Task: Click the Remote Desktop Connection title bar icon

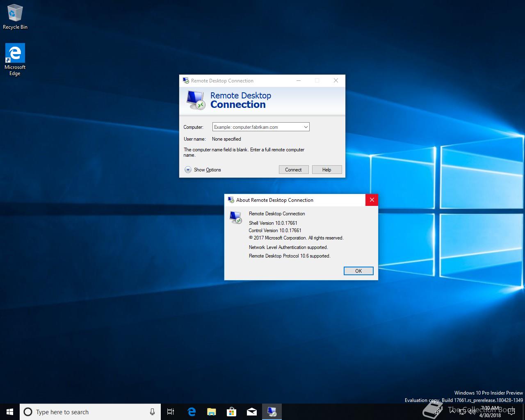Action: [x=186, y=80]
